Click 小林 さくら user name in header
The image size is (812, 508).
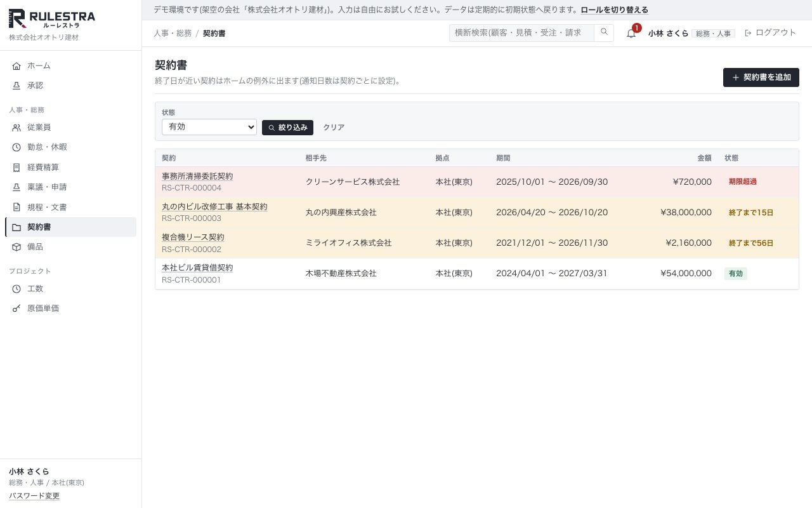point(668,33)
